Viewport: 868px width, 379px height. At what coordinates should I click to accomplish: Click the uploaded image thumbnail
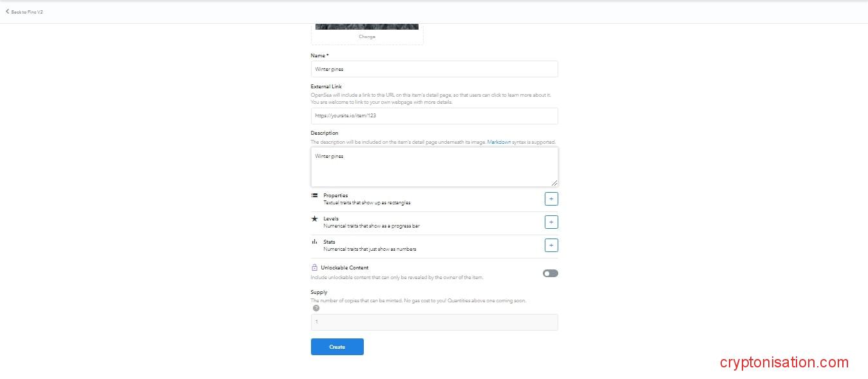367,26
